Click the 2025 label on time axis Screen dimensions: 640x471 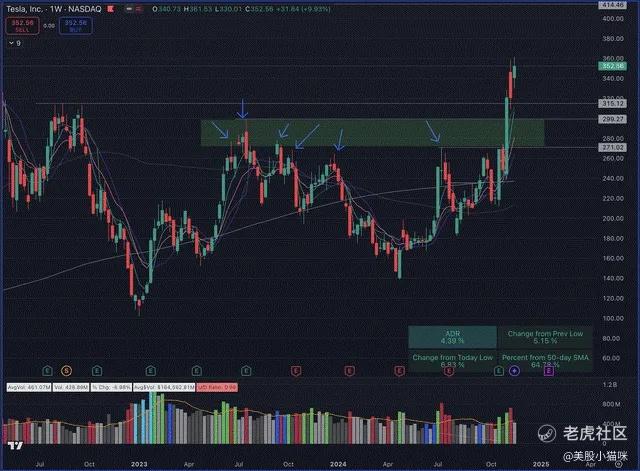541,464
